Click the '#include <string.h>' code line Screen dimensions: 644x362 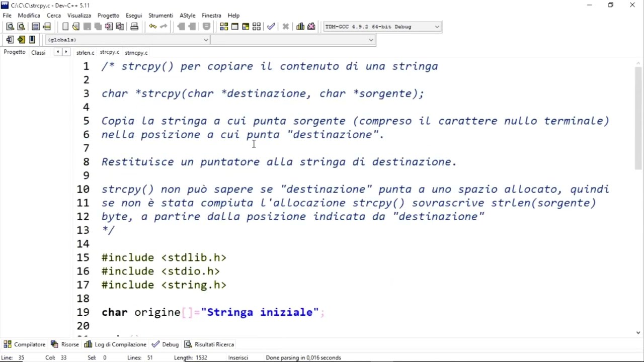click(x=164, y=285)
